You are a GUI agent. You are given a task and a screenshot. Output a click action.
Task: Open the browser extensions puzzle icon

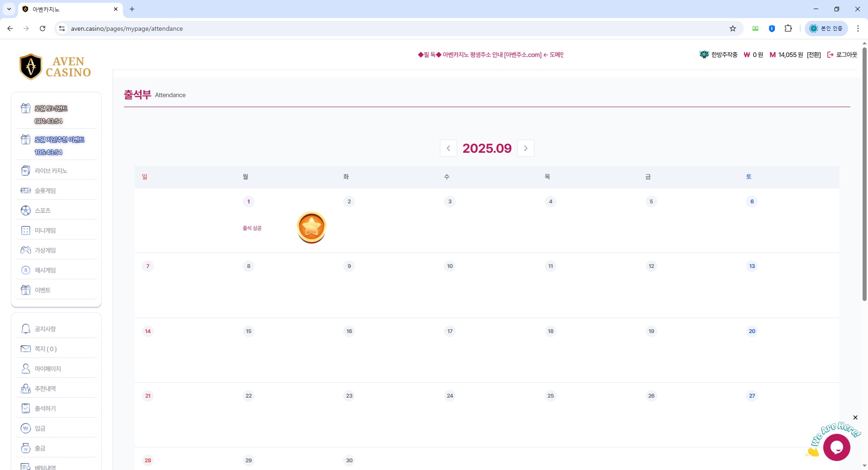click(788, 28)
